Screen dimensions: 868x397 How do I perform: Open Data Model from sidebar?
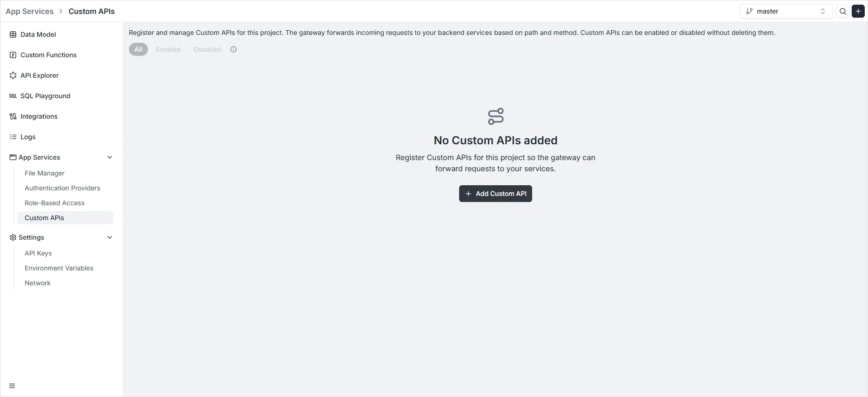pos(38,34)
